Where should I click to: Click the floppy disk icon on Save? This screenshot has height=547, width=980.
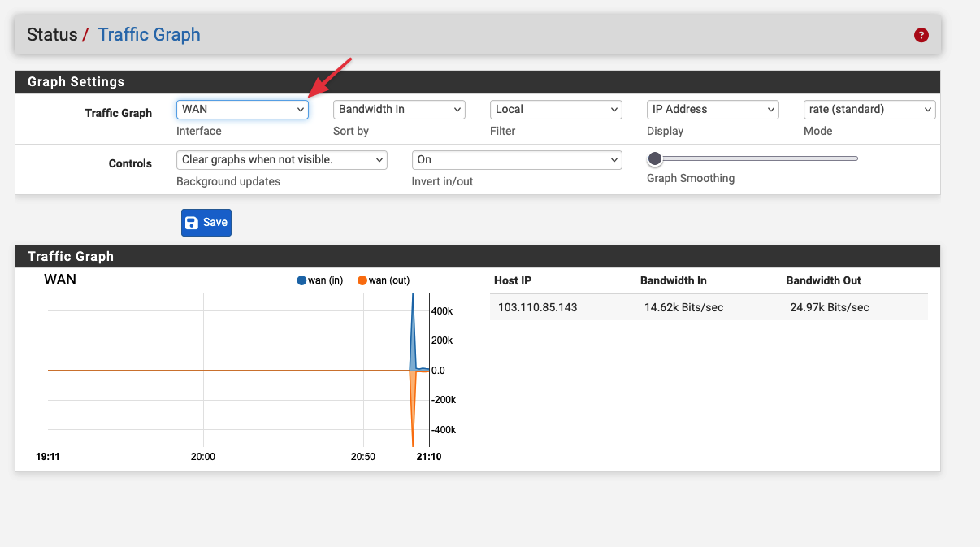[192, 223]
